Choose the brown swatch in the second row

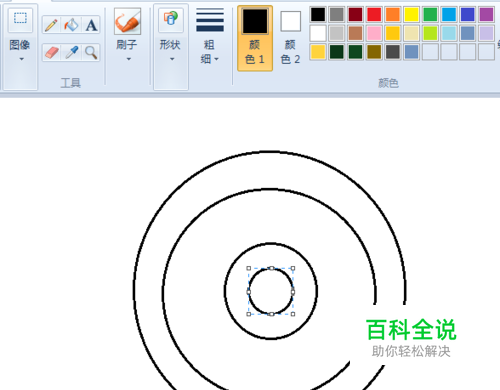coord(355,33)
